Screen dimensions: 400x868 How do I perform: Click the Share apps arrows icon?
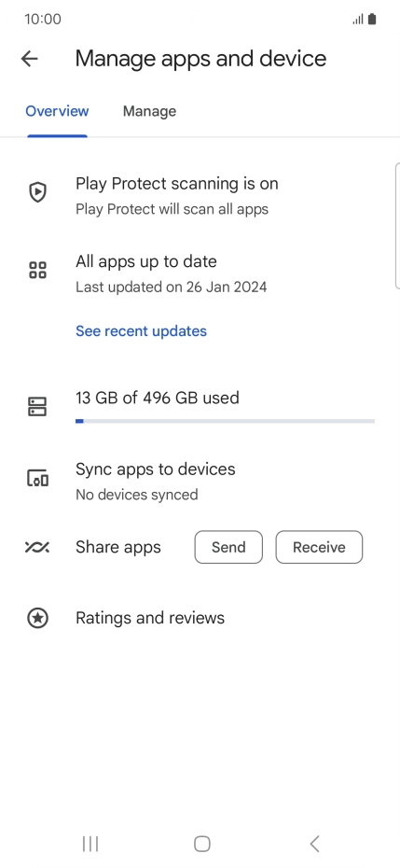tap(37, 548)
